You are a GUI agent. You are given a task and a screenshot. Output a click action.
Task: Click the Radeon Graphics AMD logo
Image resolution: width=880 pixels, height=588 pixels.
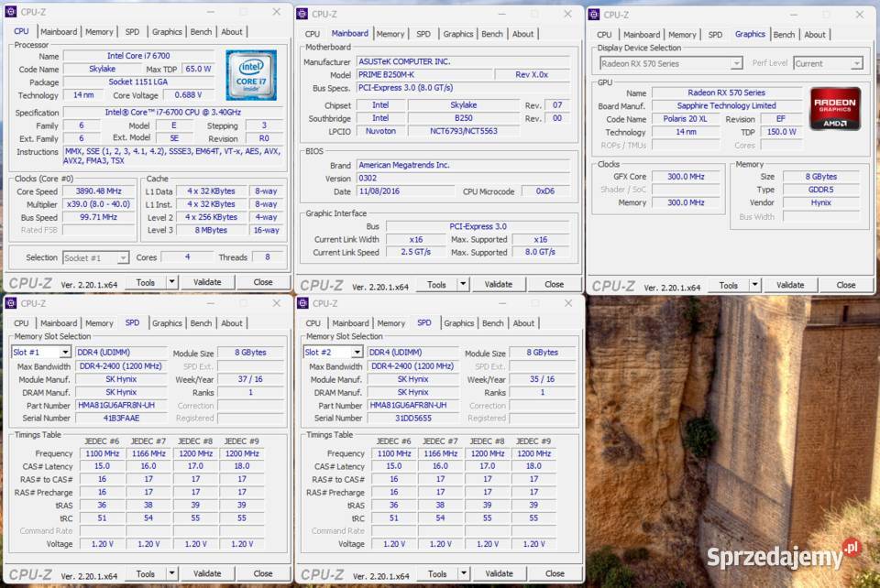tap(834, 109)
